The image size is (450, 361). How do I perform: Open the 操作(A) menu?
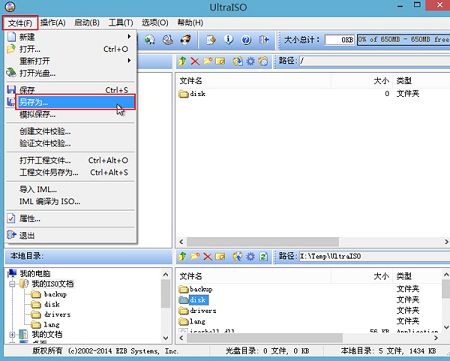tap(53, 23)
